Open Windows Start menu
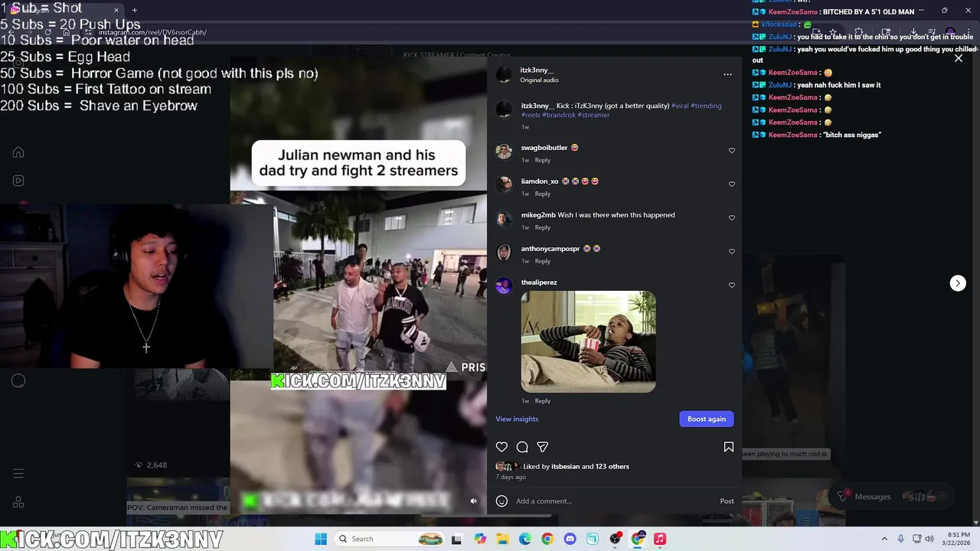980x551 pixels. point(321,539)
